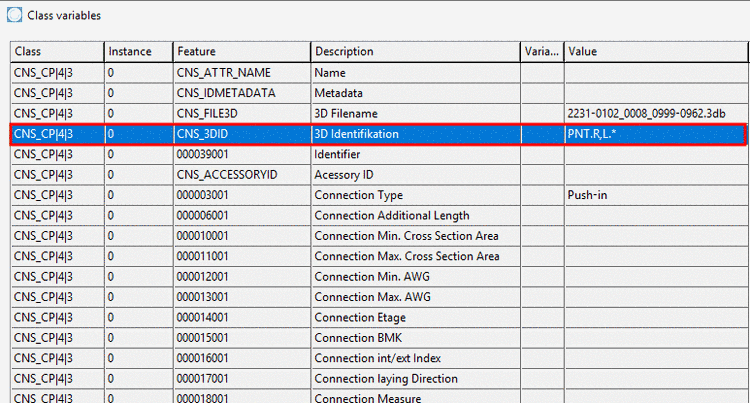Click the PNT.R,L.* value cell
This screenshot has width=750, height=403.
[655, 134]
